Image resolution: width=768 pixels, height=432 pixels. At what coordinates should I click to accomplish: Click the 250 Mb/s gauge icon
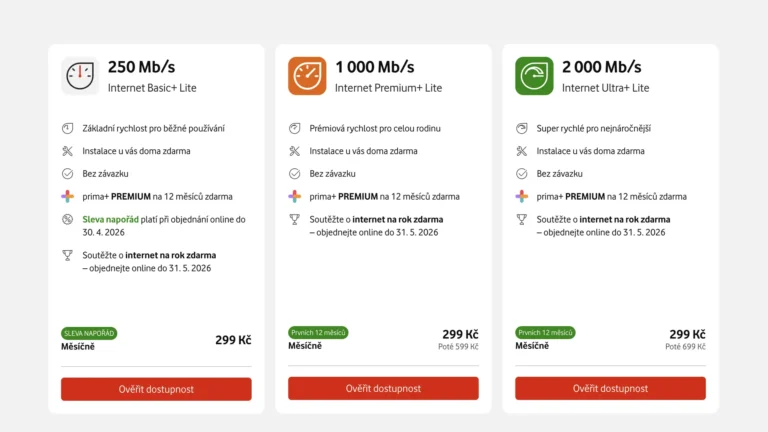[80, 76]
